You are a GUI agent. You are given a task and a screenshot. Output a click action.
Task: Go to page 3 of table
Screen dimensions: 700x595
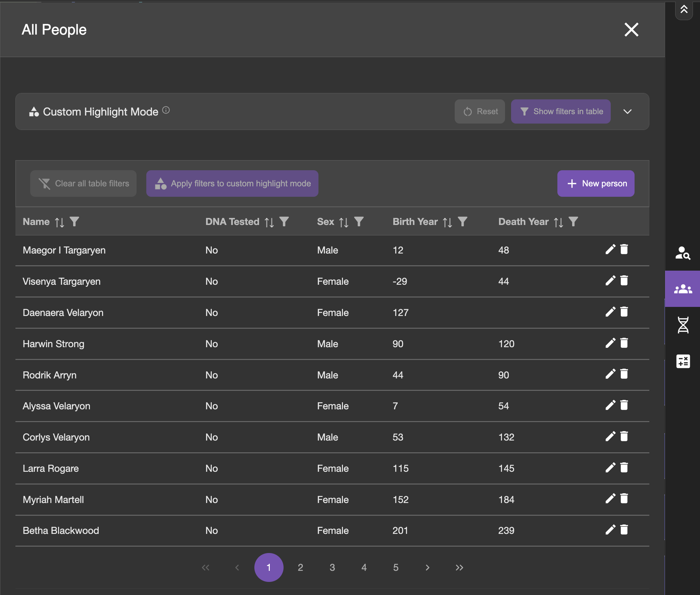(x=332, y=567)
